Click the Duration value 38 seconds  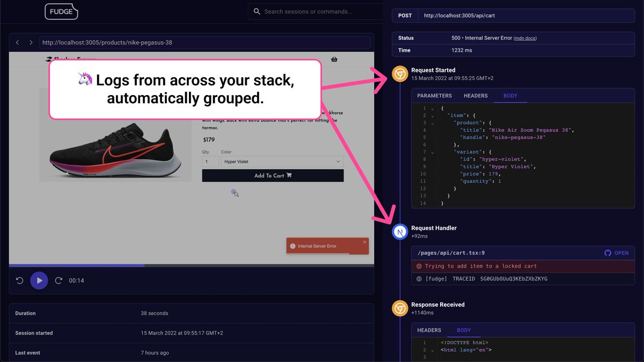pos(155,313)
